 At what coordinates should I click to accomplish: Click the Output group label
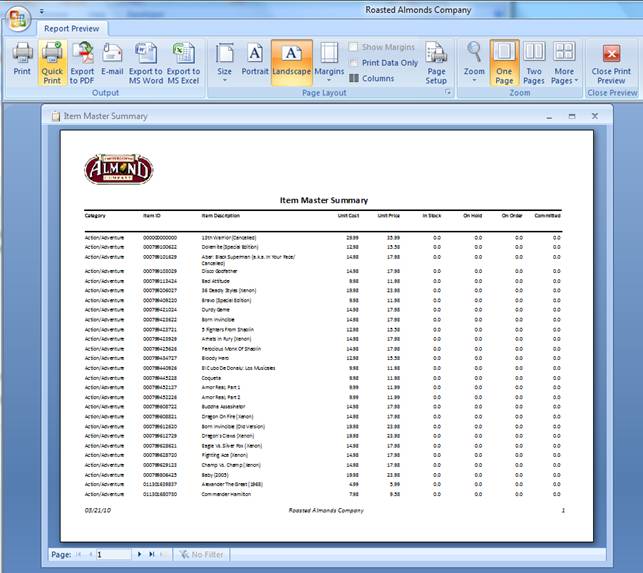(105, 93)
